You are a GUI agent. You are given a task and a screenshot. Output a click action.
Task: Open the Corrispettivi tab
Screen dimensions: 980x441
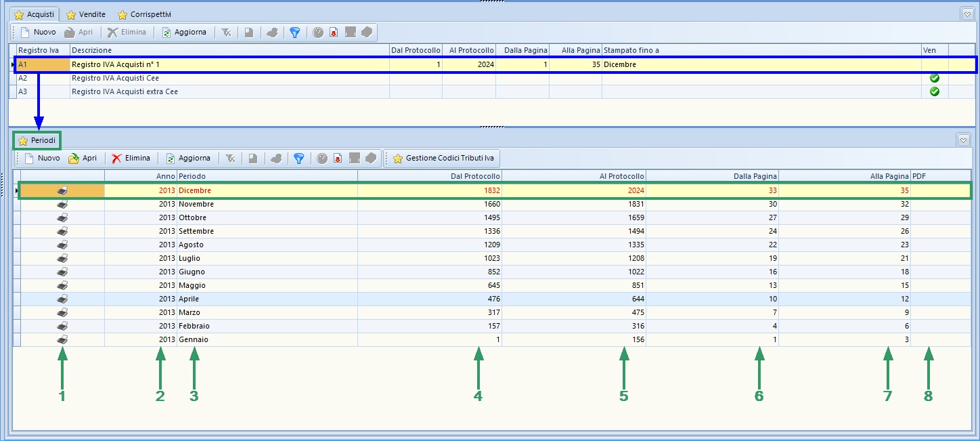pos(144,14)
